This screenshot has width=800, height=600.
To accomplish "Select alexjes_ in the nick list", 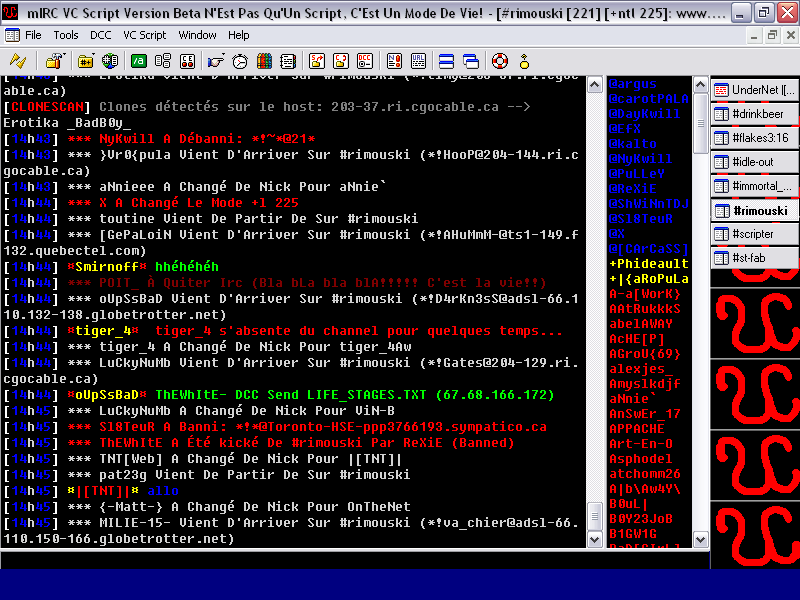I will point(641,368).
